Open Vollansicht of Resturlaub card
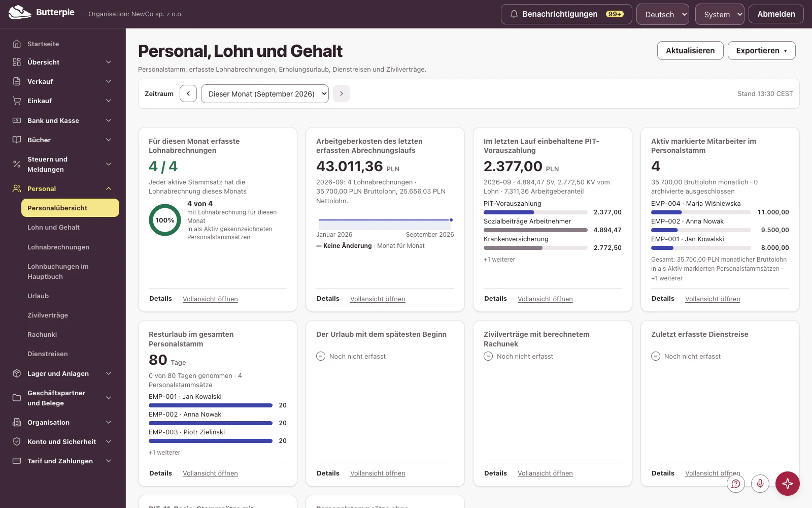 210,473
